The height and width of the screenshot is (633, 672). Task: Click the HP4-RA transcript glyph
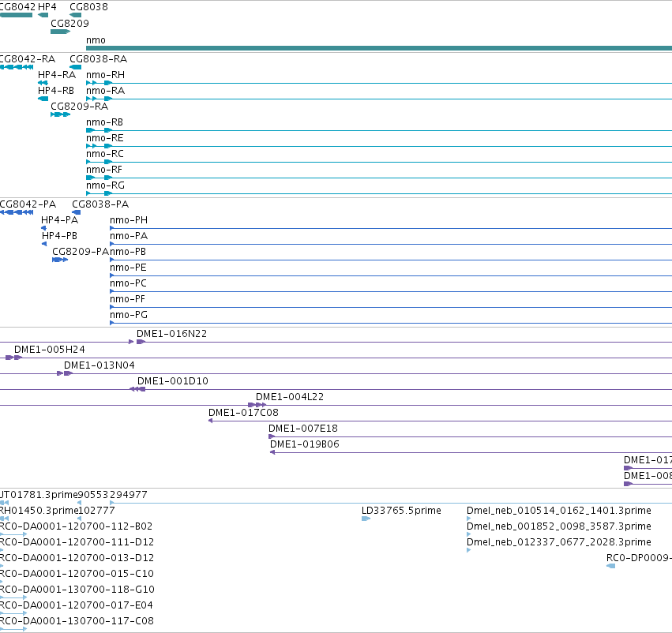coord(43,83)
